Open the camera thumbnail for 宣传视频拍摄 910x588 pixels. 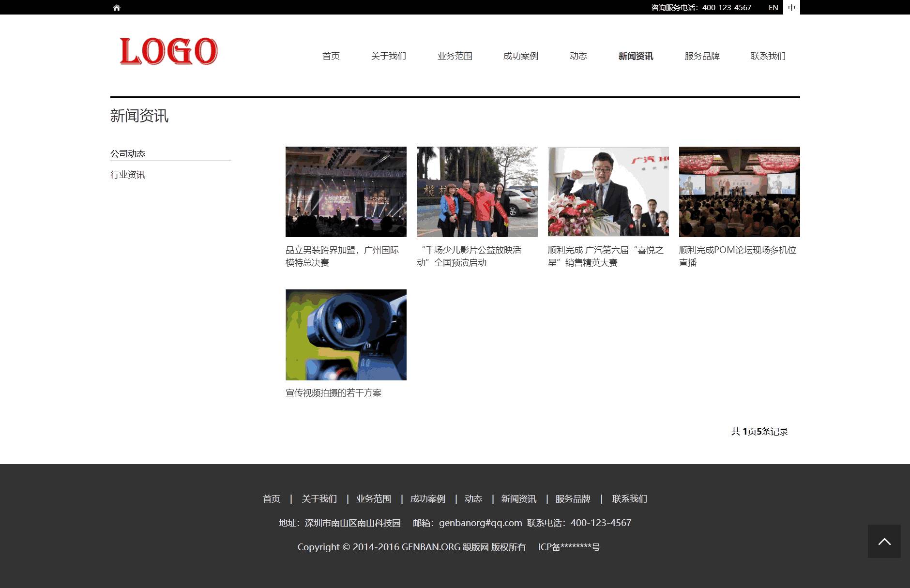pos(346,335)
